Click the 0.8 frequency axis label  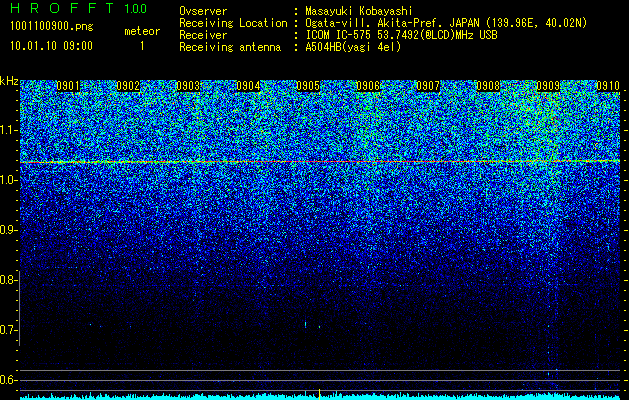[x=8, y=280]
